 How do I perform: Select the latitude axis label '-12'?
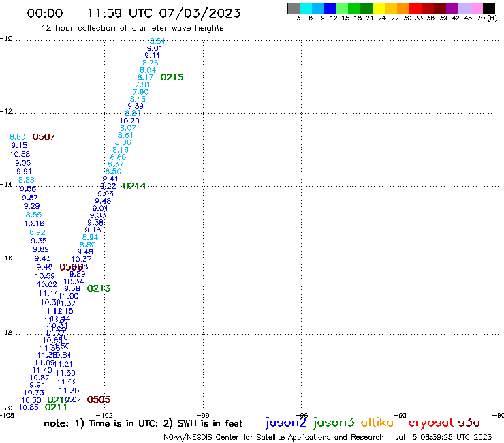[6, 112]
